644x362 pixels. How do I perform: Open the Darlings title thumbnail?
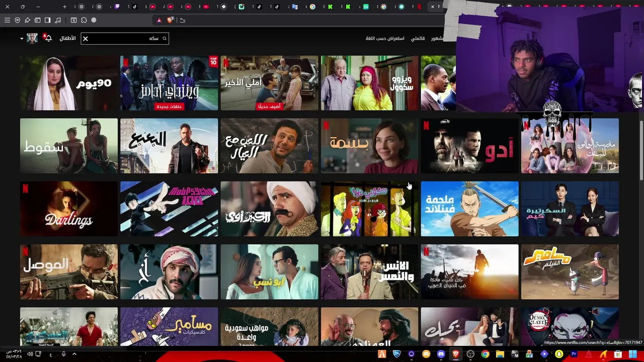(x=69, y=209)
